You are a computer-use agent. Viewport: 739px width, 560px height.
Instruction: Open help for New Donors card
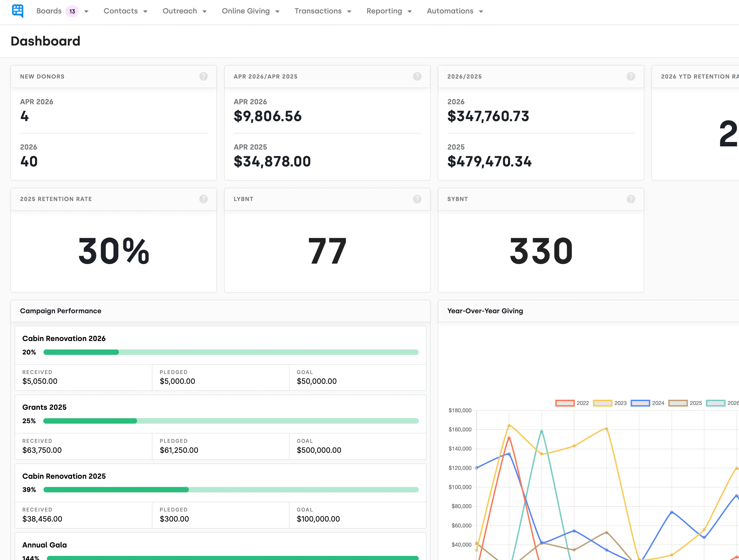tap(203, 76)
